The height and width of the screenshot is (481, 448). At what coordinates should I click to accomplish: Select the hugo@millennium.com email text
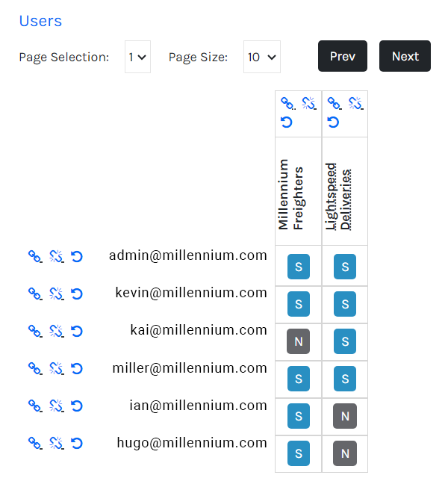pos(192,443)
